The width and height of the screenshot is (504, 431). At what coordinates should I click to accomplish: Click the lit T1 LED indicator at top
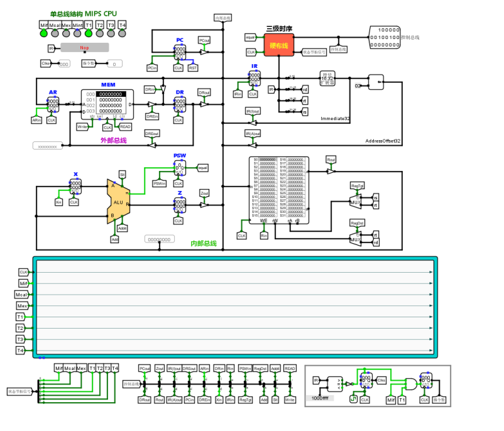(89, 33)
